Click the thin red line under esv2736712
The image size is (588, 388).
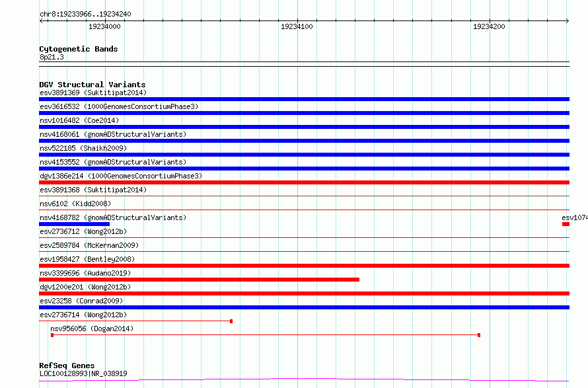coord(304,237)
